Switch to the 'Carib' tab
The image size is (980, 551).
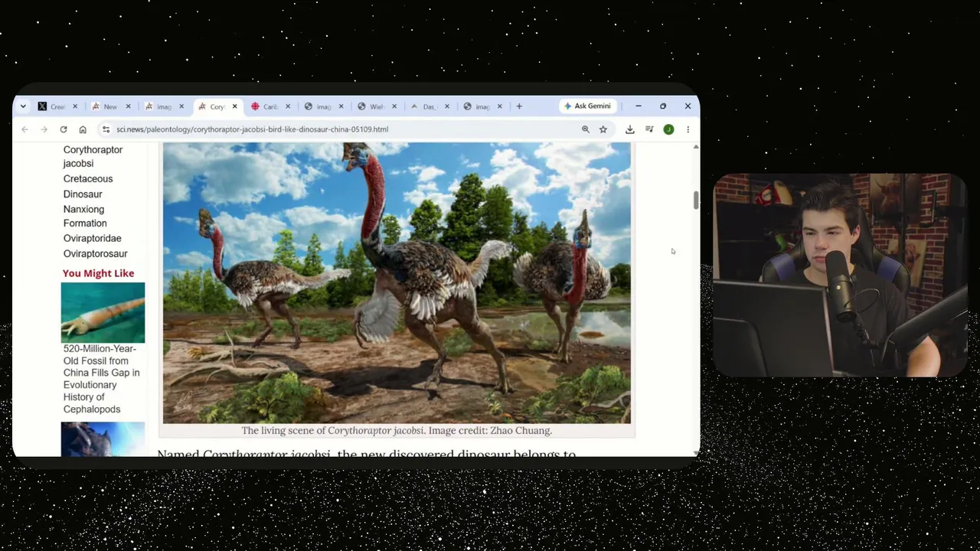pos(266,106)
